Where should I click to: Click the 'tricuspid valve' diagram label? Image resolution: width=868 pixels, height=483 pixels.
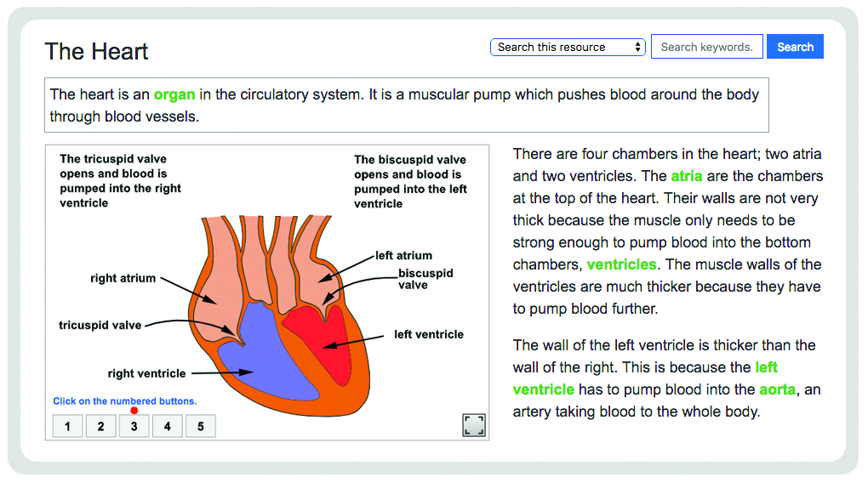click(x=100, y=326)
